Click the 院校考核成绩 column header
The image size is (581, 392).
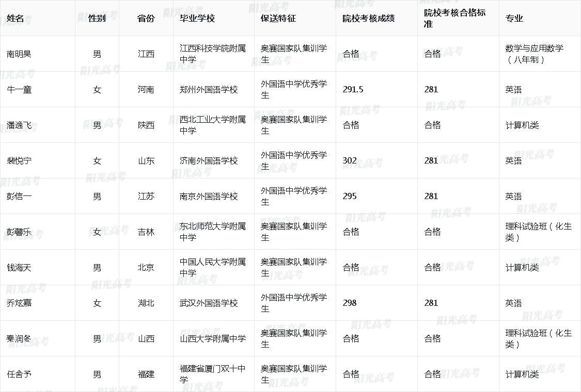(x=368, y=18)
